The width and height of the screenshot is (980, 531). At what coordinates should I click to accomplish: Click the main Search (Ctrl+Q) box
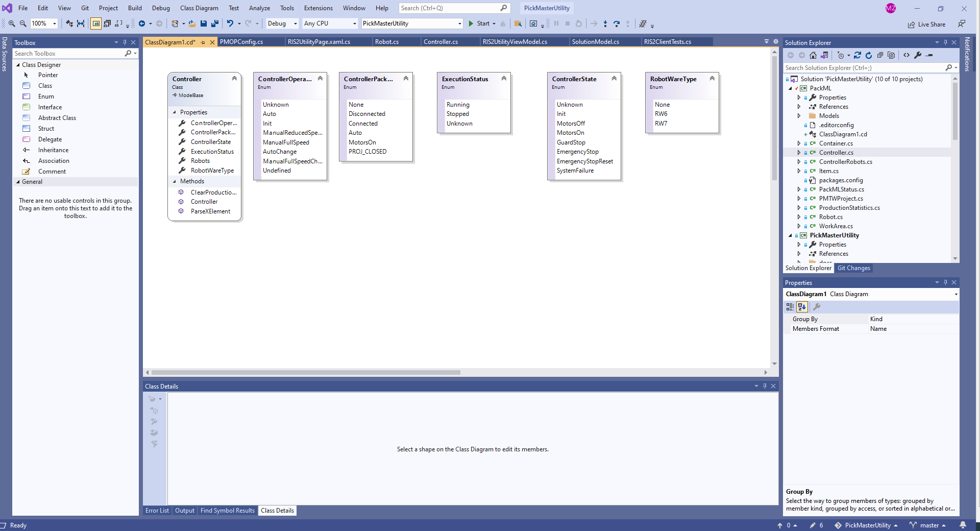point(454,8)
